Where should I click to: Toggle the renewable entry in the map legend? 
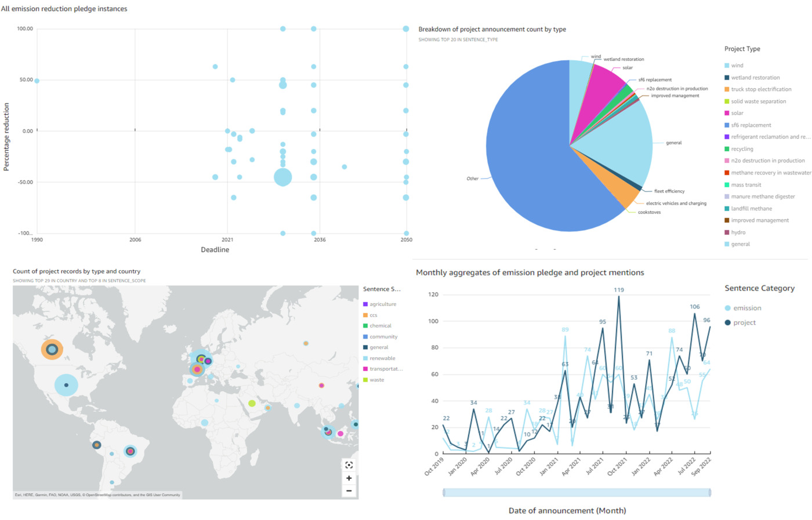(382, 358)
